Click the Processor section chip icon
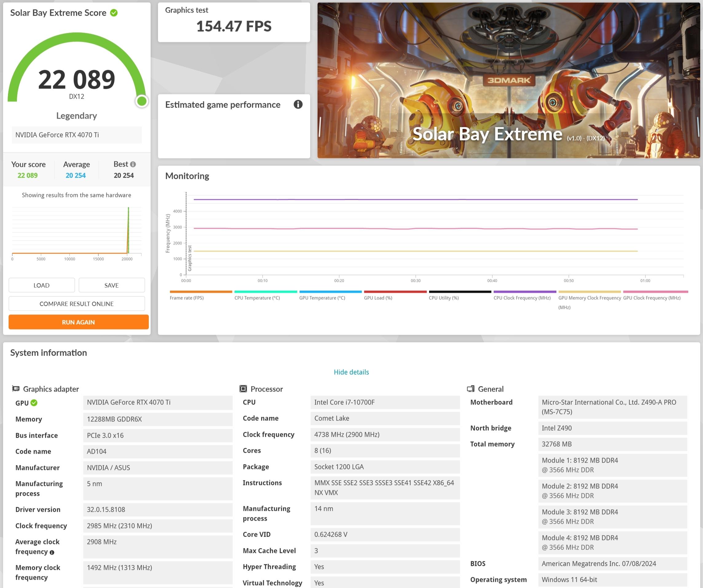Image resolution: width=703 pixels, height=588 pixels. click(x=243, y=389)
